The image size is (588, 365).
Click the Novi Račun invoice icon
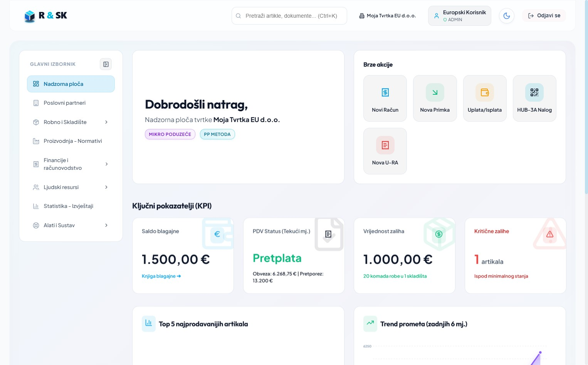(385, 92)
